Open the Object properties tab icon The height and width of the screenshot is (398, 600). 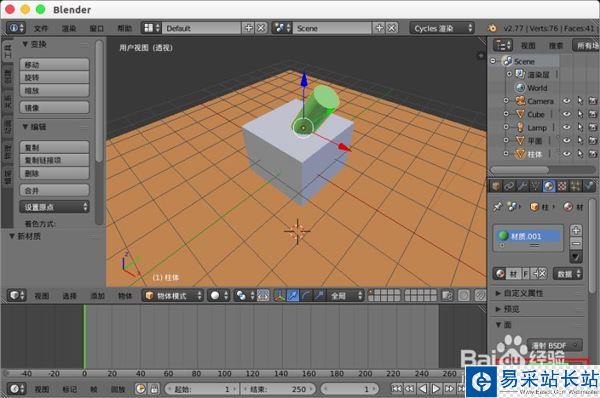click(x=496, y=186)
